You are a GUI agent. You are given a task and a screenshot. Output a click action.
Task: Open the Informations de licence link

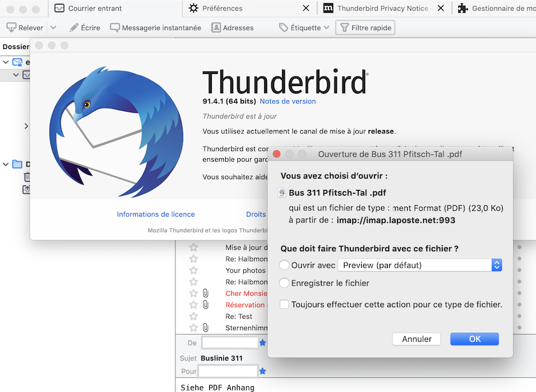click(x=156, y=214)
